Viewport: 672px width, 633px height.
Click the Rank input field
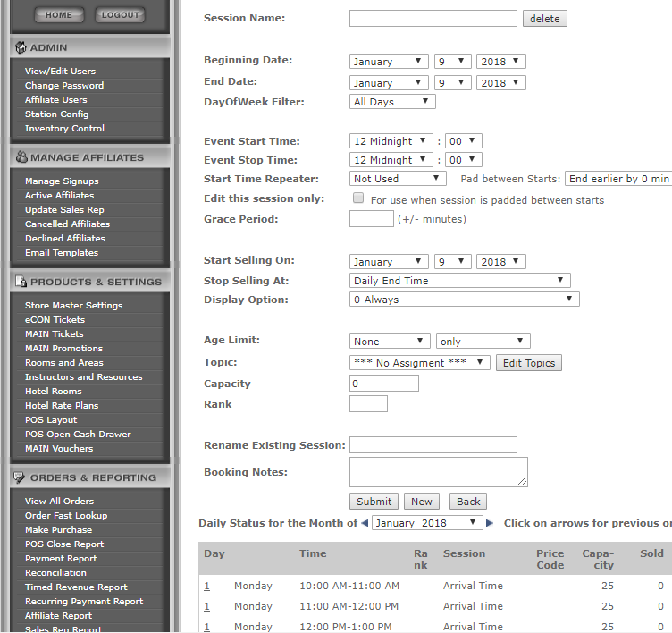click(368, 404)
